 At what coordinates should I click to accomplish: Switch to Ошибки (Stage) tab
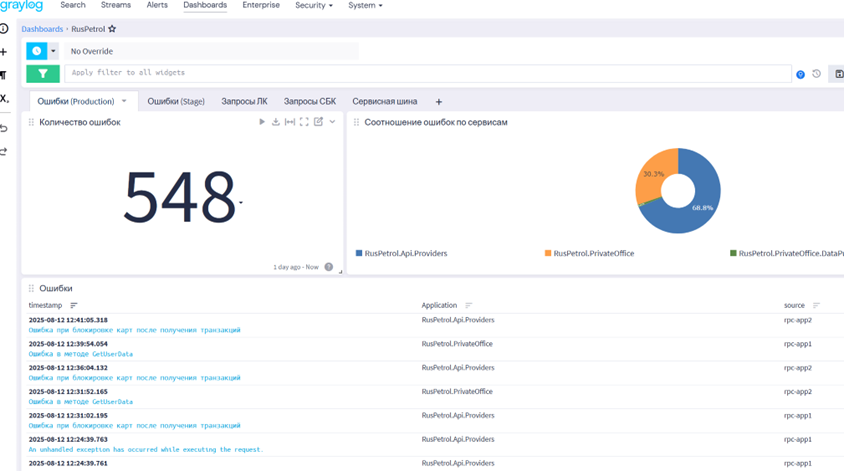[176, 101]
